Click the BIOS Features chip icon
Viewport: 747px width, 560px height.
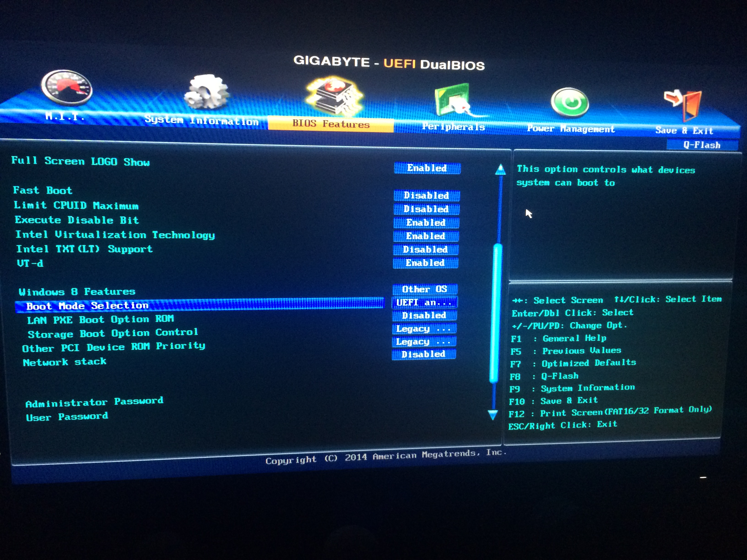click(334, 96)
